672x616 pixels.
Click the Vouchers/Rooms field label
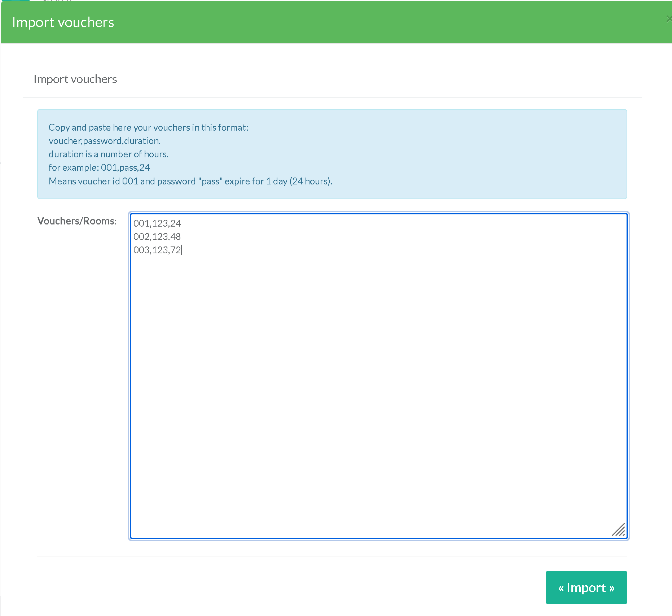tap(77, 221)
